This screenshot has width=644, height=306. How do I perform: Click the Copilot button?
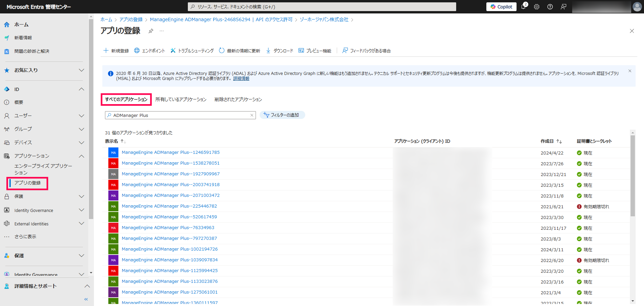pyautogui.click(x=501, y=7)
